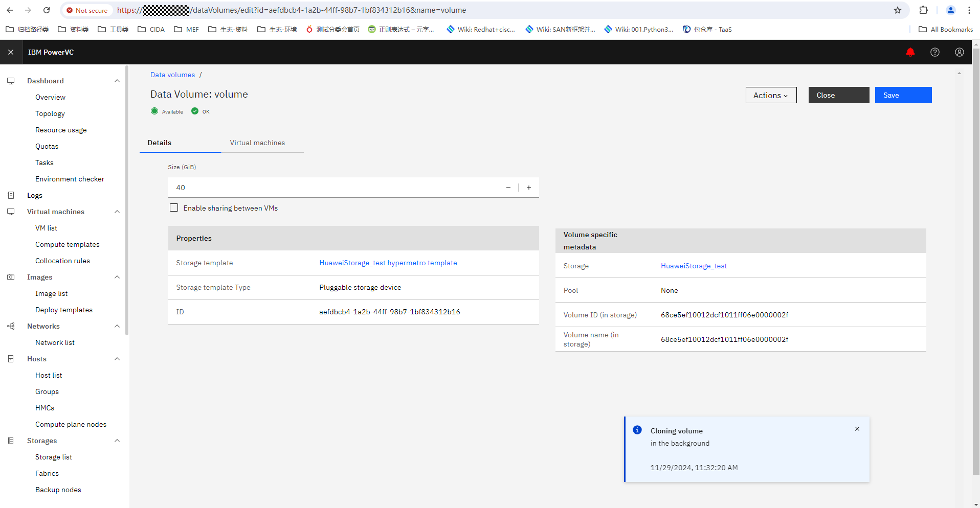Click the Networks icon in sidebar
The height and width of the screenshot is (508, 980).
coord(11,326)
